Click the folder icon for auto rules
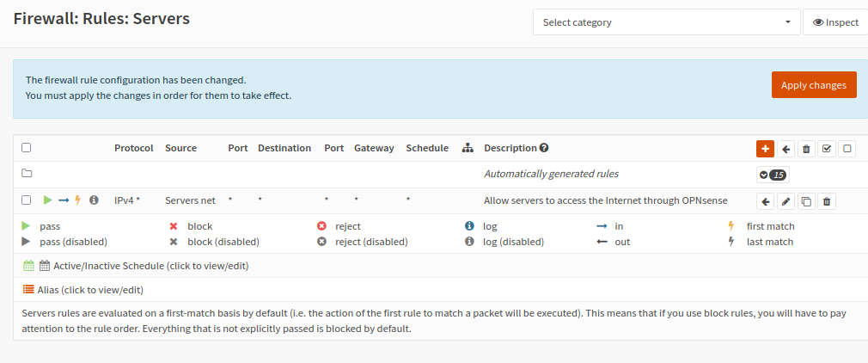Image resolution: width=868 pixels, height=363 pixels. coord(27,174)
